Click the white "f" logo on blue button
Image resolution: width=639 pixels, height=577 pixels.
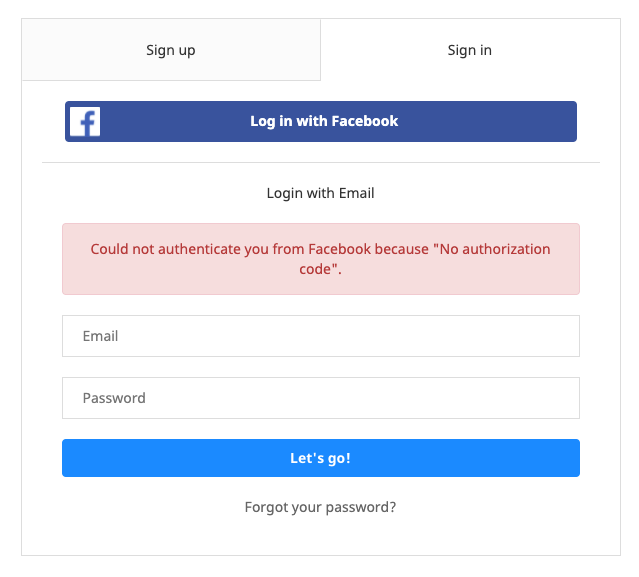[x=85, y=122]
